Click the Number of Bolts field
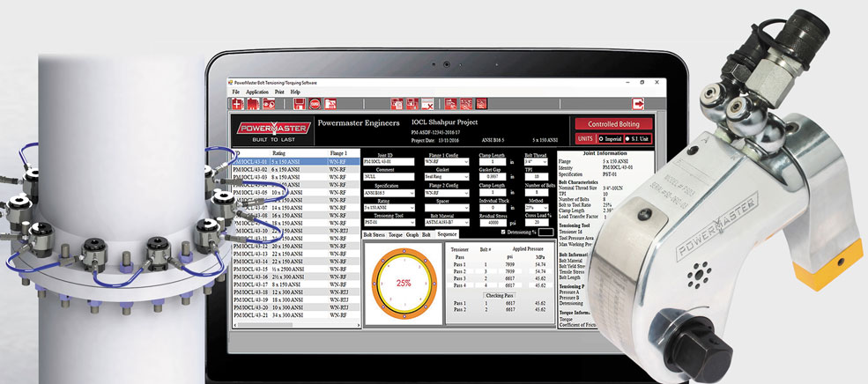Image resolution: width=868 pixels, height=384 pixels. click(537, 192)
